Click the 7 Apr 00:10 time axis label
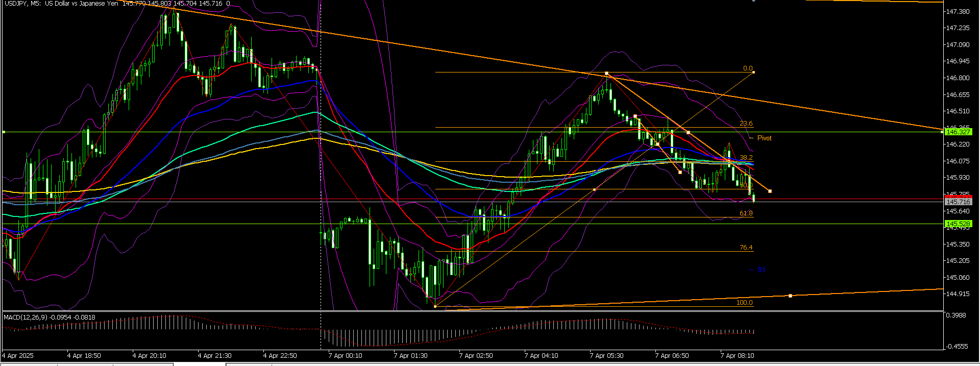 click(x=345, y=356)
